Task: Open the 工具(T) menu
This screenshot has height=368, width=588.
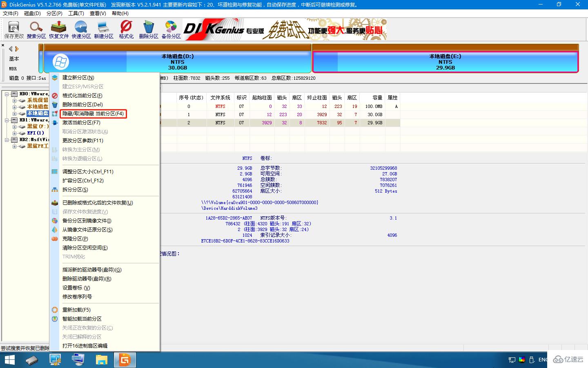Action: pos(76,13)
